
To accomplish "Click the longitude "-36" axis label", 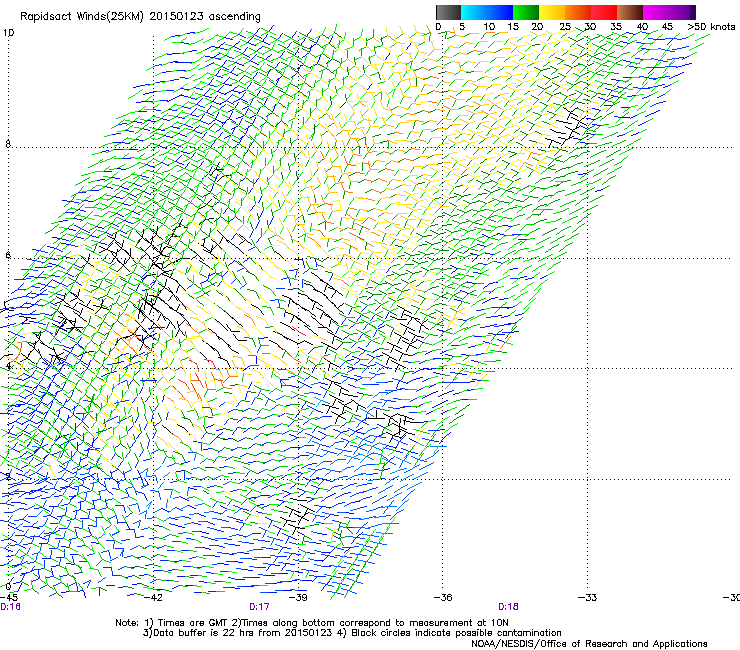I will [x=443, y=598].
